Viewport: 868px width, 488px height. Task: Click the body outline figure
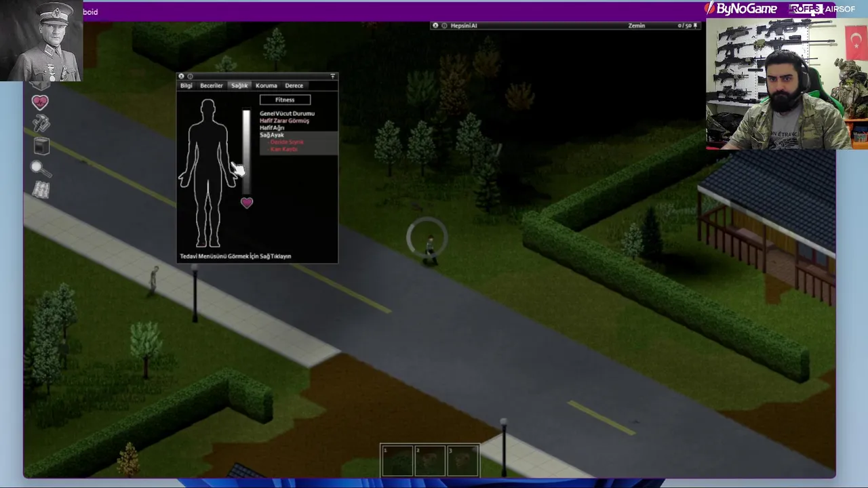[x=208, y=174]
